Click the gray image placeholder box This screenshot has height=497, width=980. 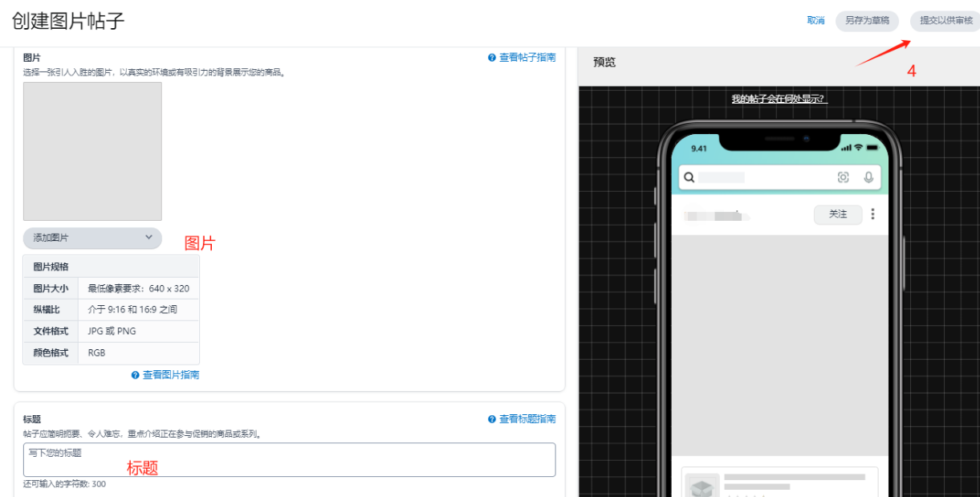coord(92,151)
